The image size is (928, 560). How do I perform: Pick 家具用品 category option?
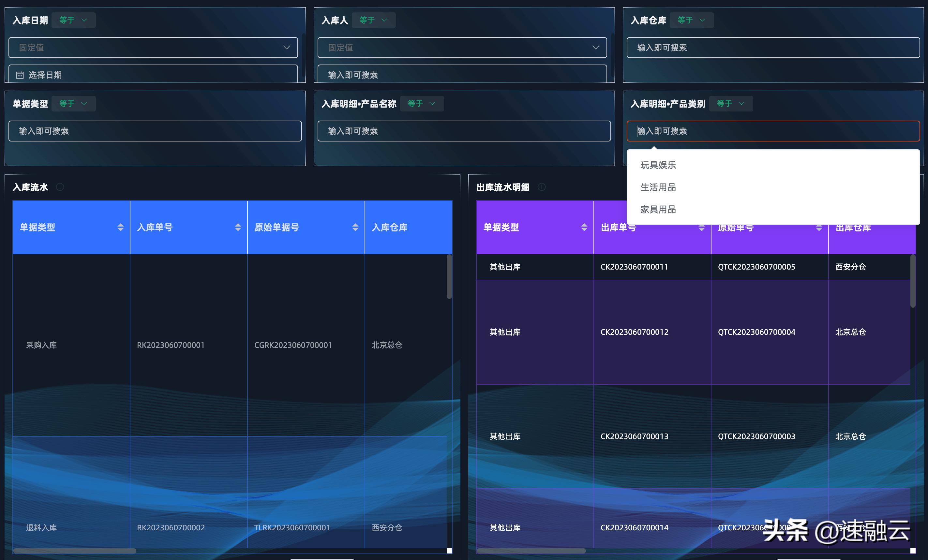point(658,209)
